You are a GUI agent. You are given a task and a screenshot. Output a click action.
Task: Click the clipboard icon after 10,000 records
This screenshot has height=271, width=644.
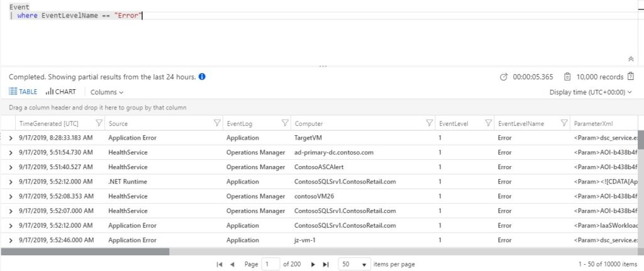pyautogui.click(x=631, y=77)
